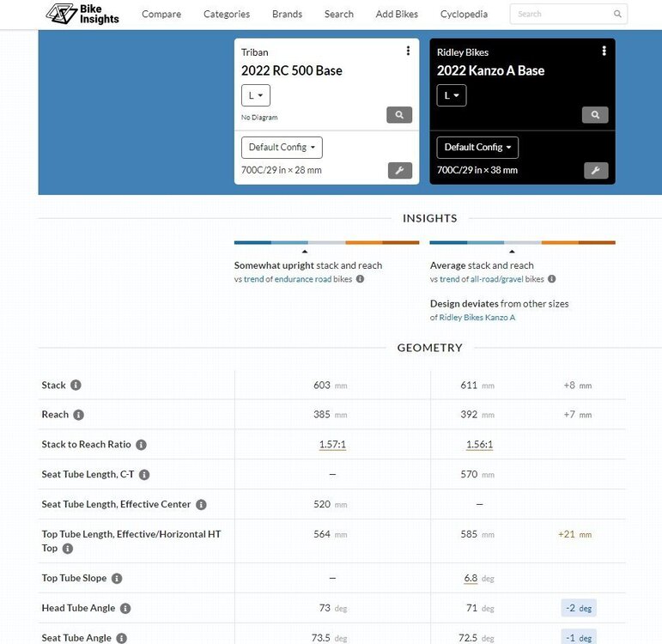The height and width of the screenshot is (644, 662).
Task: Click the Bike Insights logo
Action: pos(83,14)
